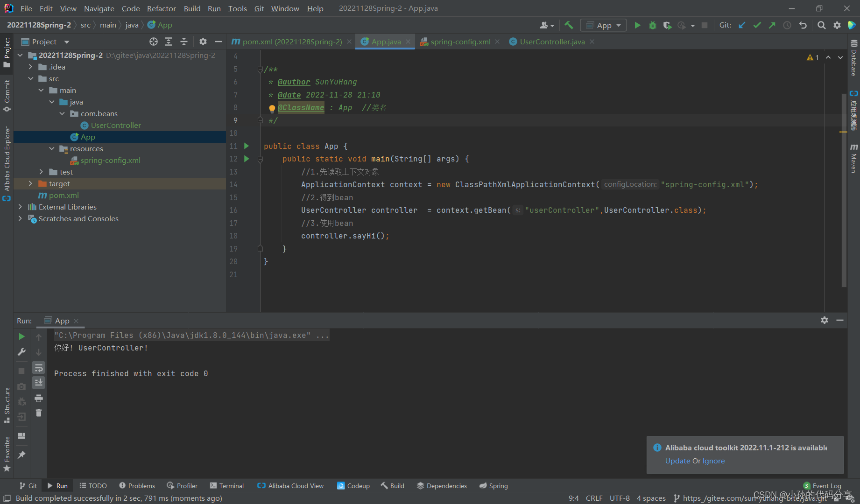860x504 pixels.
Task: Toggle the Favorites tool window stripe
Action: pyautogui.click(x=7, y=454)
